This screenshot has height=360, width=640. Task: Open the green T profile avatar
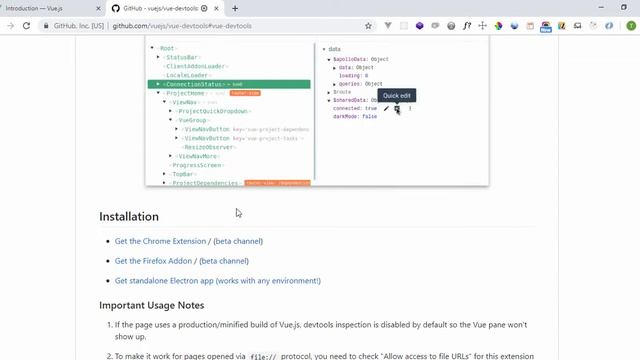[x=631, y=26]
